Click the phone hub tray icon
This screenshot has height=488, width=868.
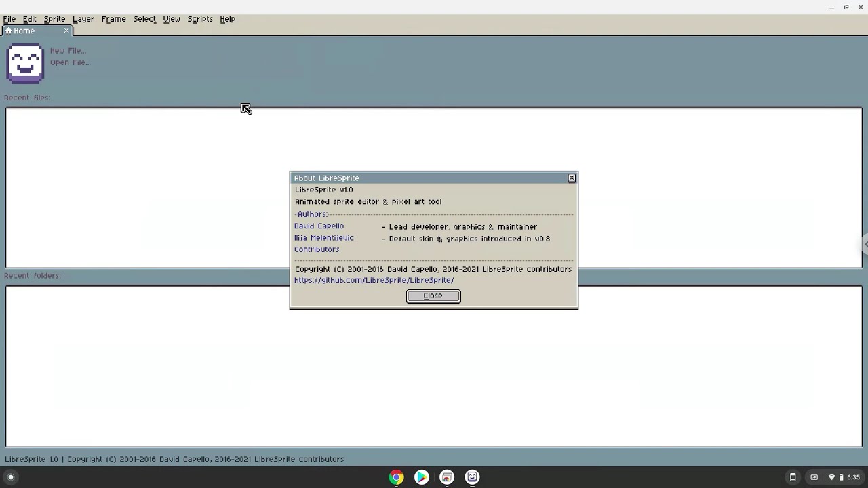point(793,477)
